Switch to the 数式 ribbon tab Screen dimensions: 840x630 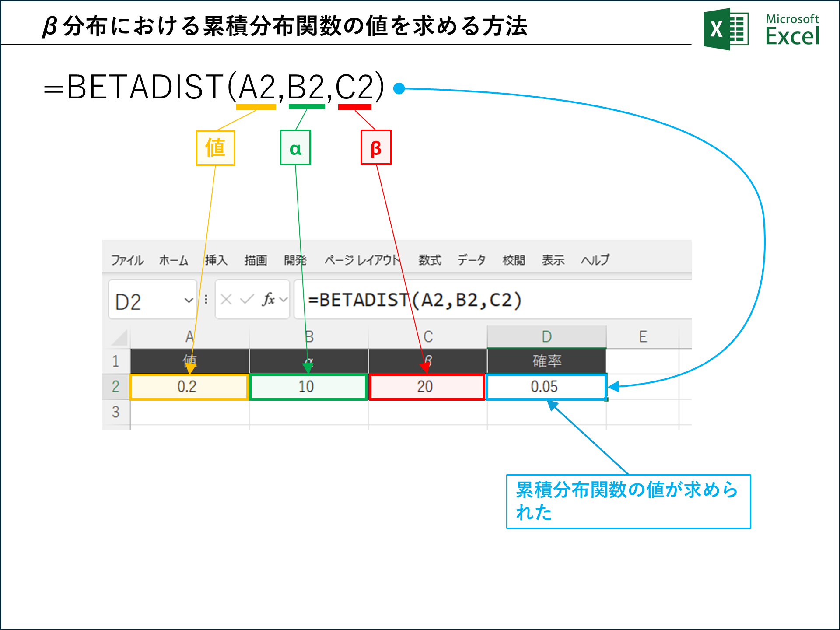click(x=429, y=259)
